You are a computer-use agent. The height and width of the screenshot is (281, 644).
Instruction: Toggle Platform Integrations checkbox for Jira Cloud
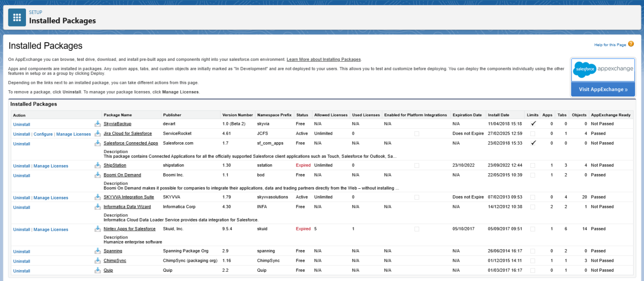click(x=416, y=134)
